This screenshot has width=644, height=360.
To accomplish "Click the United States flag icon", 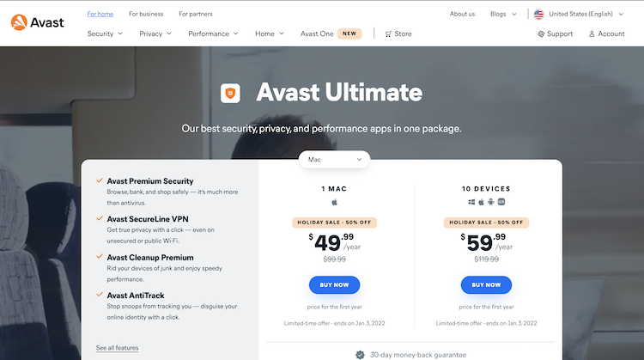I will [x=538, y=14].
